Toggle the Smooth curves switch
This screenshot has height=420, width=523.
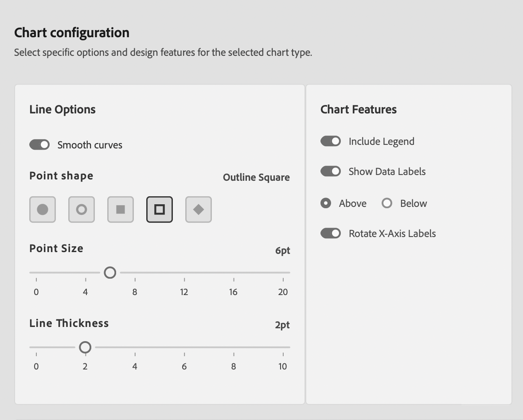[x=39, y=145]
